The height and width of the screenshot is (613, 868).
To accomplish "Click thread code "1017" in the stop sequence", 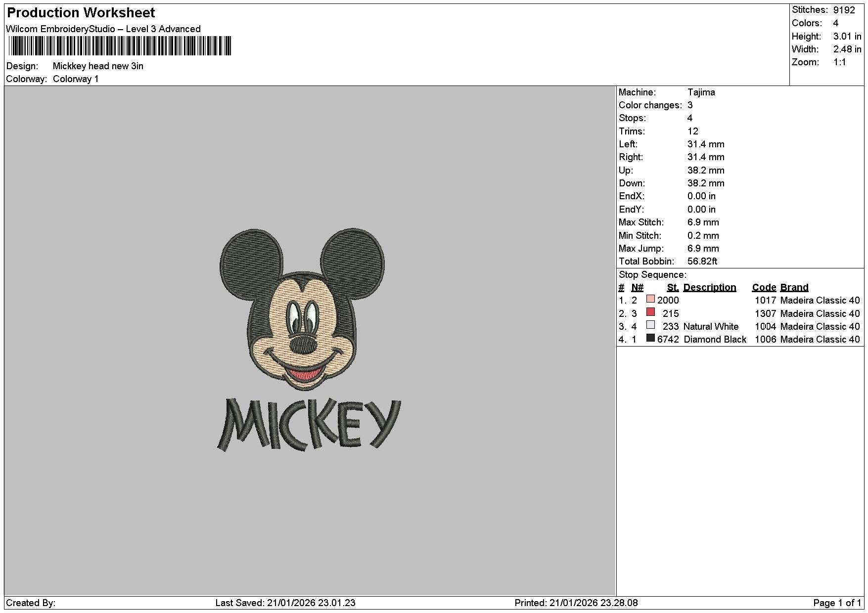I will click(766, 300).
